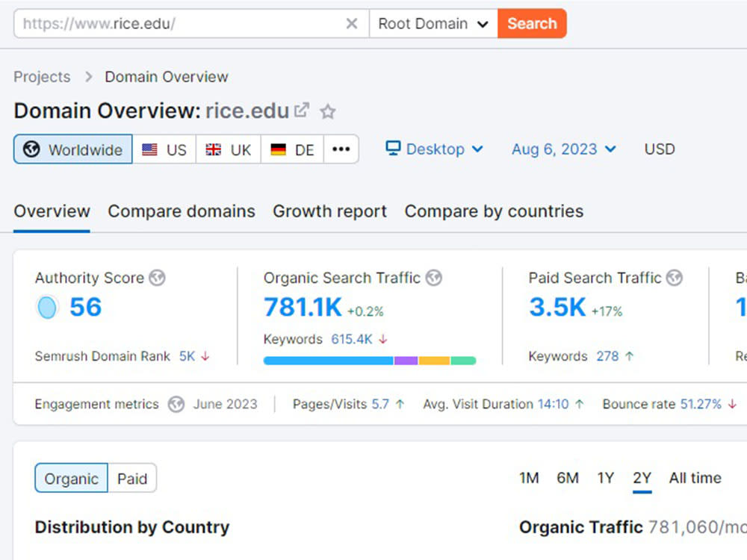
Task: Open rice.edu external link icon
Action: (302, 111)
